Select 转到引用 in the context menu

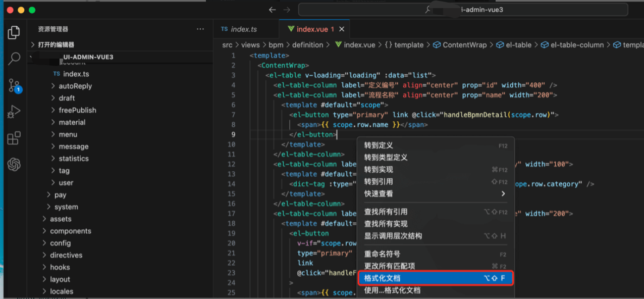pyautogui.click(x=436, y=182)
